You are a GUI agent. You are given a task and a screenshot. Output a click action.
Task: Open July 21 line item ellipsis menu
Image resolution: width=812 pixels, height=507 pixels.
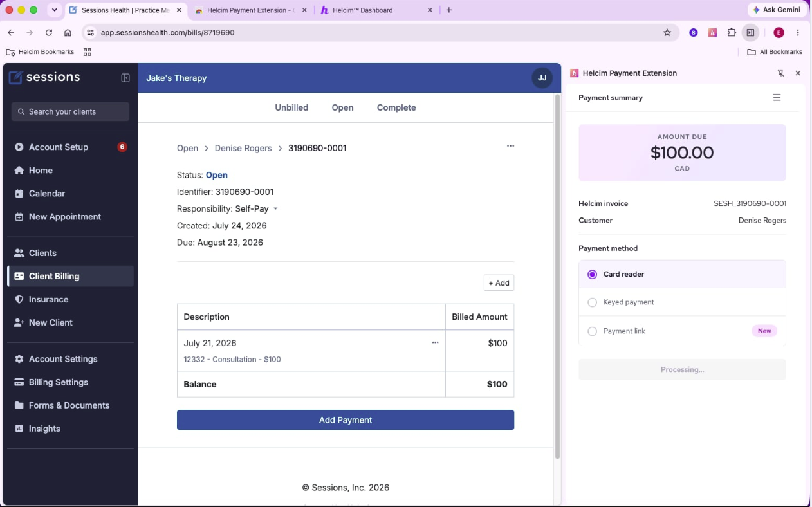coord(435,343)
